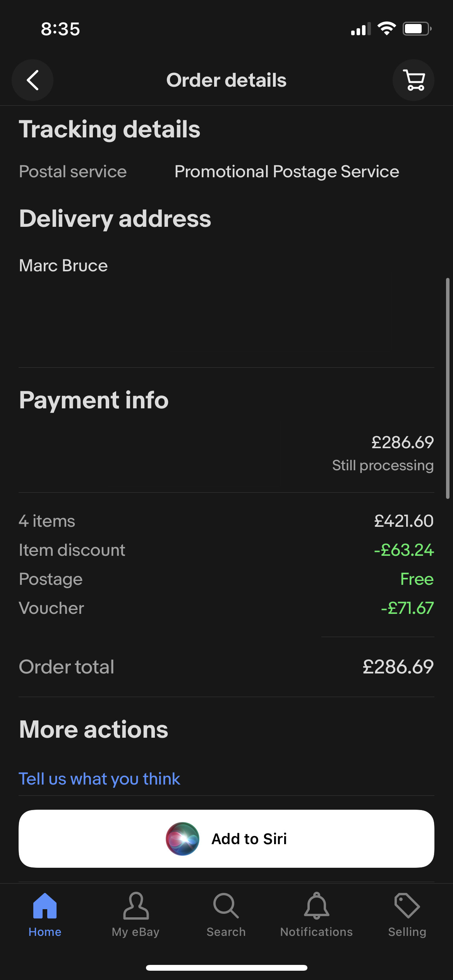Select the Order total amount £286.69

pyautogui.click(x=398, y=667)
